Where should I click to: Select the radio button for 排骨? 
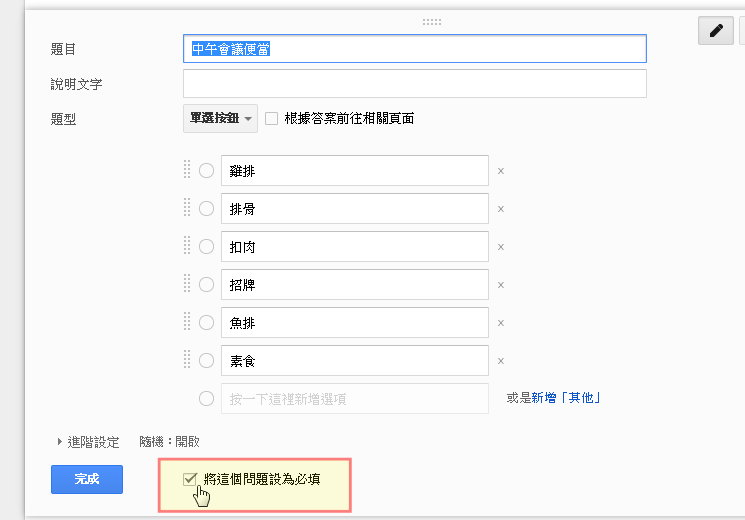coord(206,209)
